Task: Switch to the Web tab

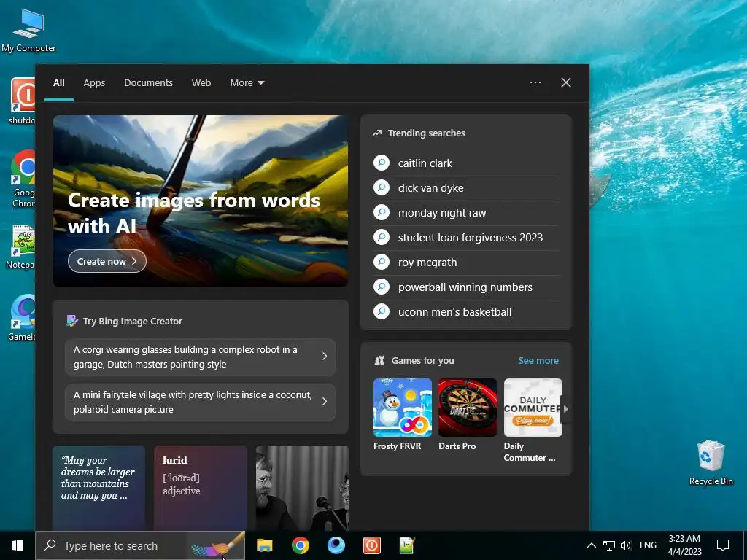Action: tap(201, 83)
